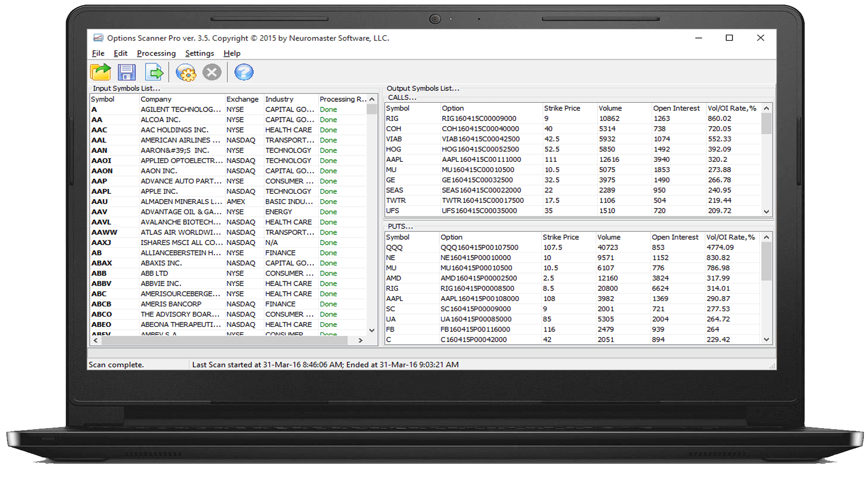Click the 860.02 Vol/OI value
The image size is (868, 485).
coord(719,119)
